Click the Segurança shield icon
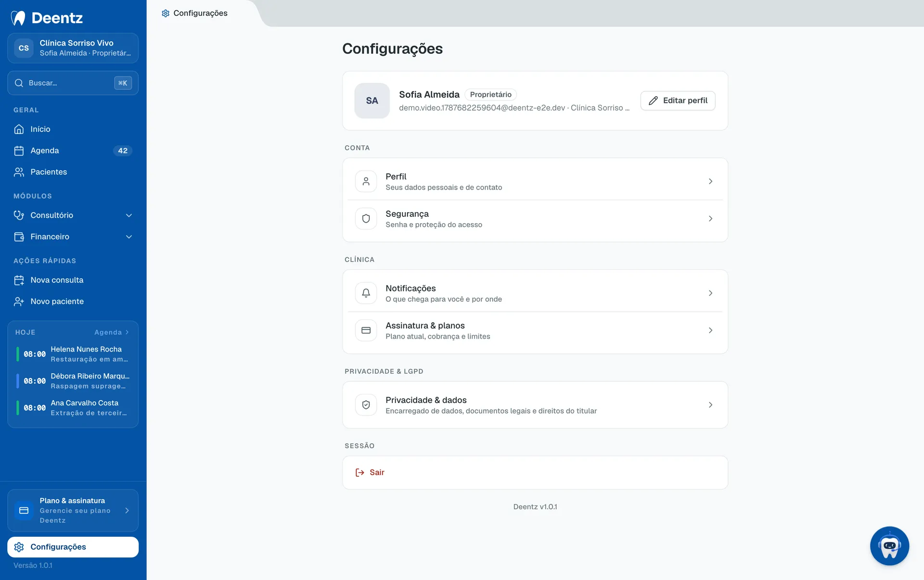 tap(366, 218)
